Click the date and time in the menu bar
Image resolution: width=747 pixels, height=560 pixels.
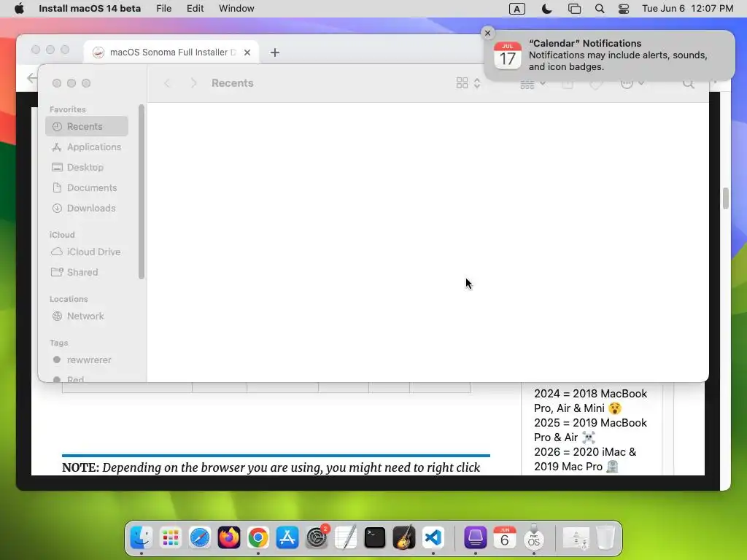pyautogui.click(x=687, y=9)
